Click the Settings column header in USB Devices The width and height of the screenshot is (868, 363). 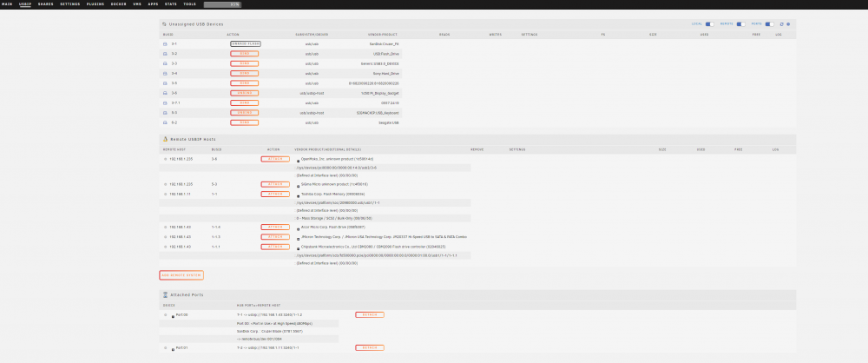click(529, 35)
